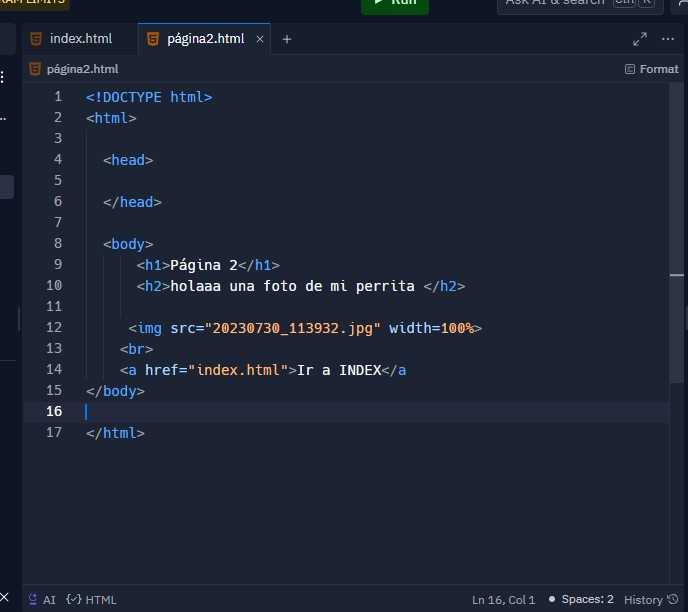Click the width=100% attribute

431,328
